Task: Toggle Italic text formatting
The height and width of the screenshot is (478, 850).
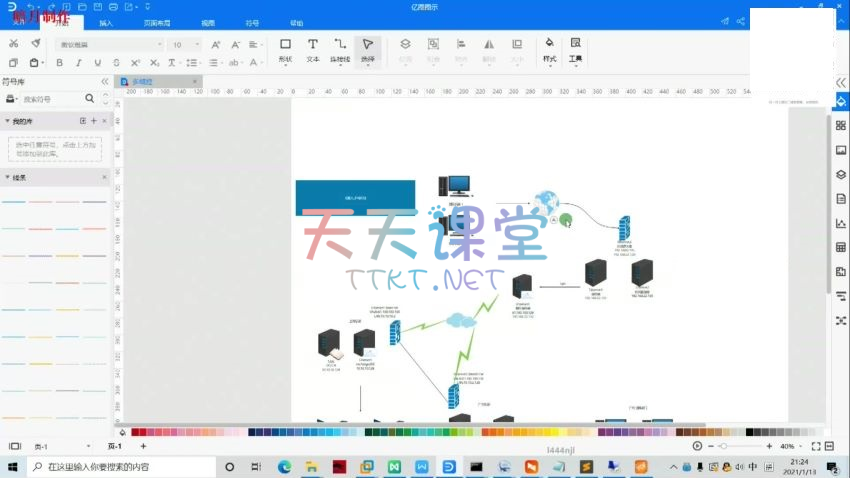Action: 78,63
